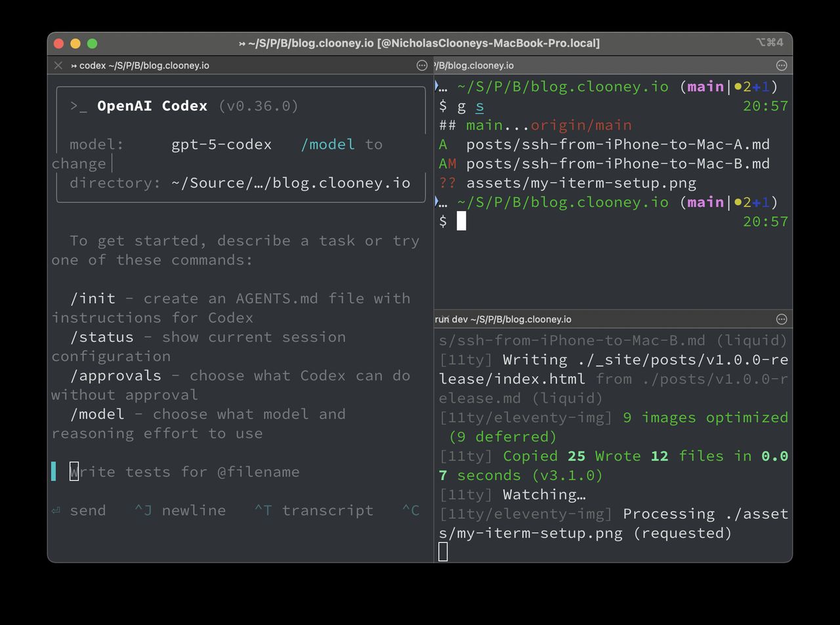Click the "main...origin/main" branch line
Image resolution: width=840 pixels, height=625 pixels.
pyautogui.click(x=549, y=125)
